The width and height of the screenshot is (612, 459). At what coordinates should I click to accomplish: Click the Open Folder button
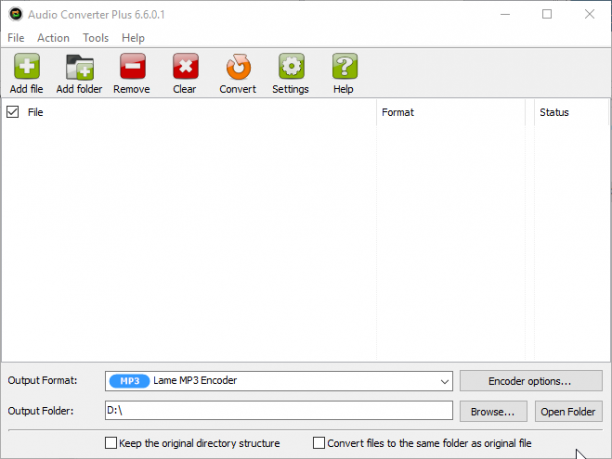[568, 411]
